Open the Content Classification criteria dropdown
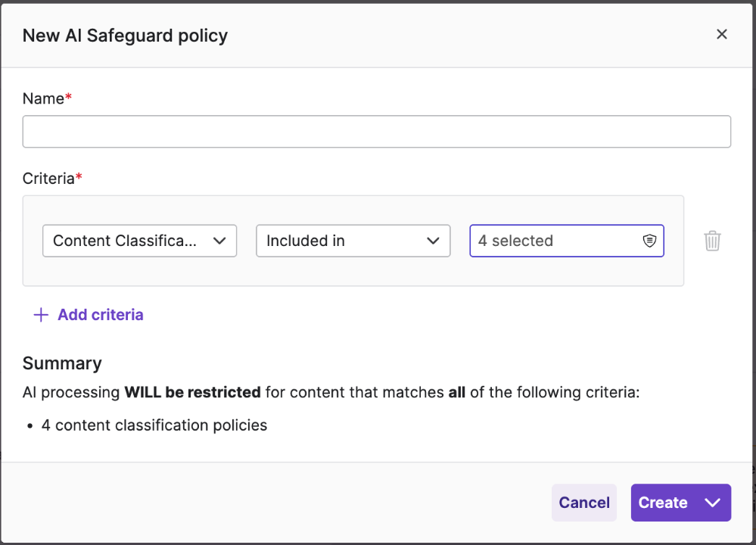 (x=139, y=241)
